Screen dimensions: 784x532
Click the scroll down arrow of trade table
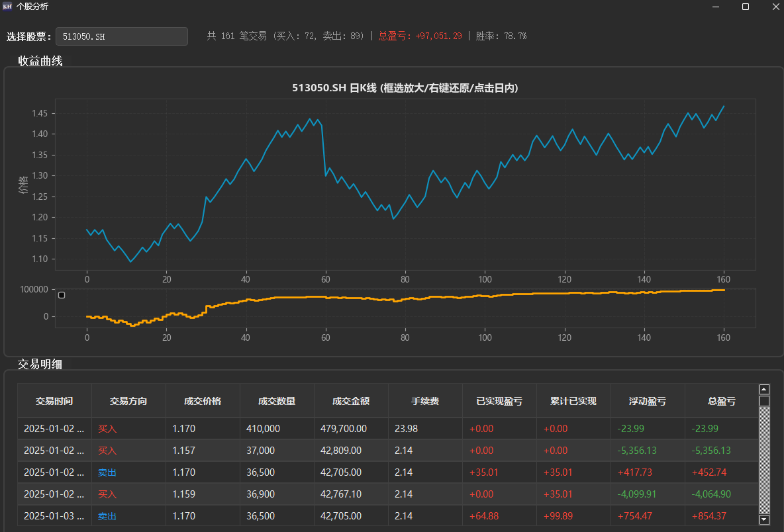[764, 520]
